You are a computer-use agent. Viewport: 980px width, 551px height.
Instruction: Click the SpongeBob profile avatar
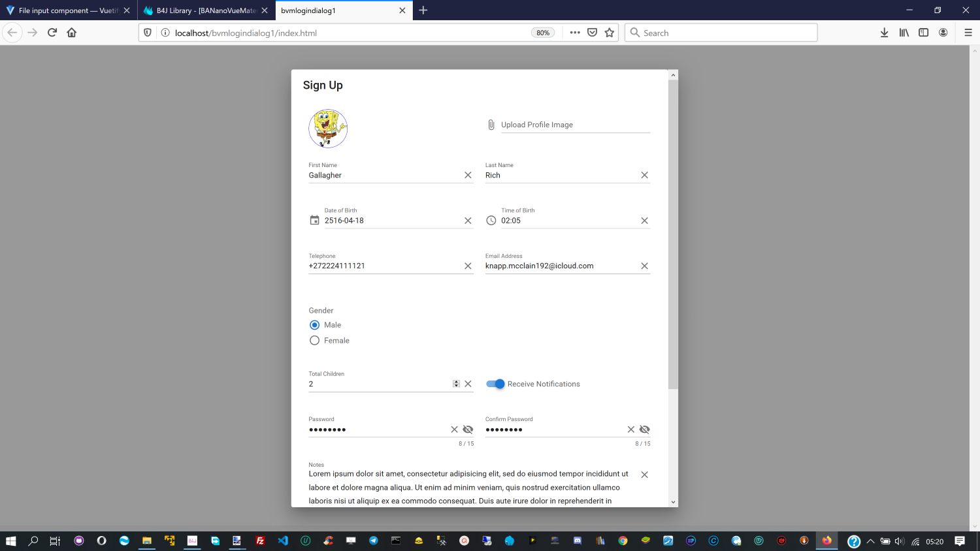point(328,129)
